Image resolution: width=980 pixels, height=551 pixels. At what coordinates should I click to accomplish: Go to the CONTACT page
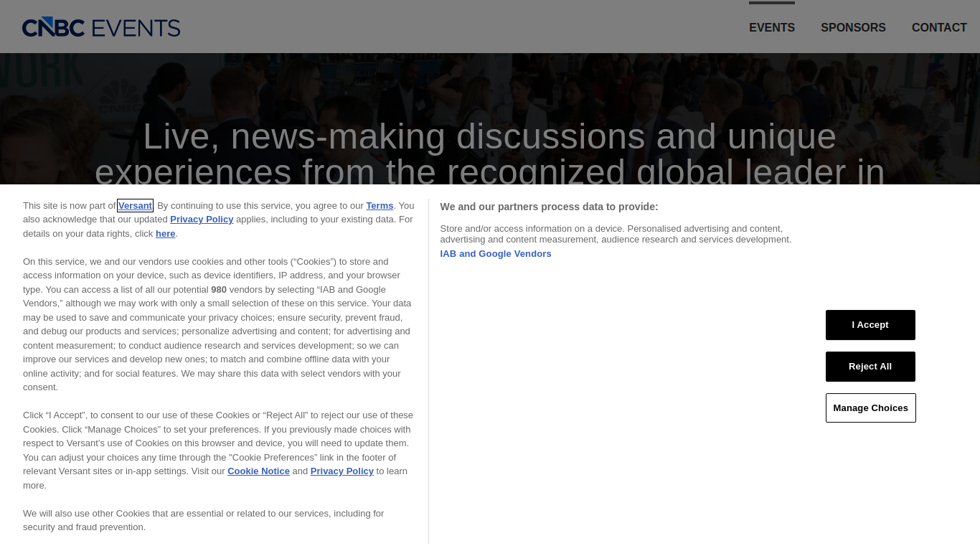[939, 27]
